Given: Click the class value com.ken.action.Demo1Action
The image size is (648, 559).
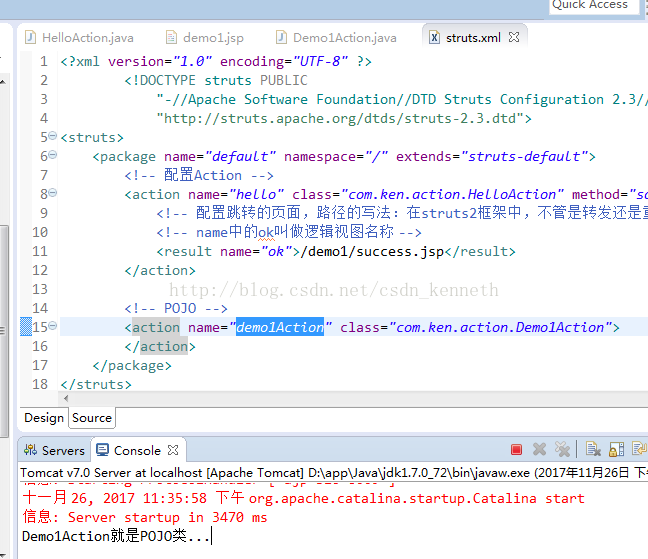Looking at the screenshot, I should point(500,327).
